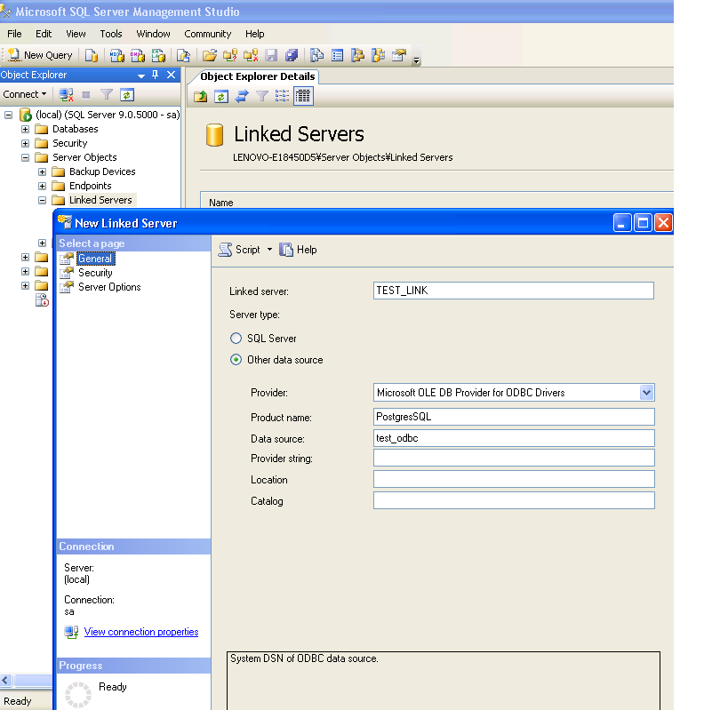Click the Open File folder icon
728x710 pixels.
pos(210,56)
